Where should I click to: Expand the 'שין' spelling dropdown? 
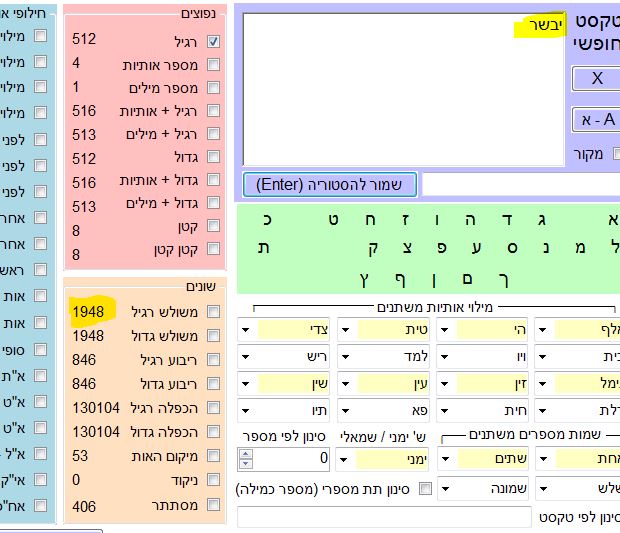[247, 382]
